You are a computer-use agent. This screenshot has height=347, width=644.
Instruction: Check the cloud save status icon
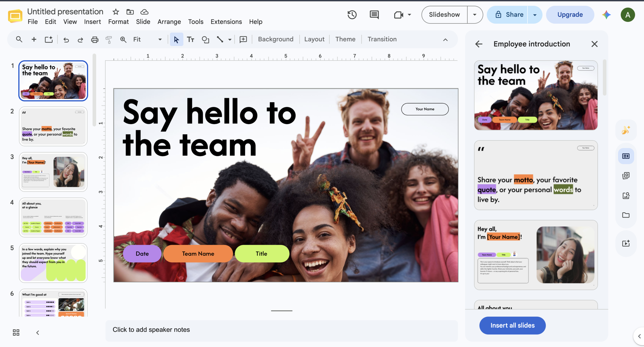pyautogui.click(x=144, y=12)
